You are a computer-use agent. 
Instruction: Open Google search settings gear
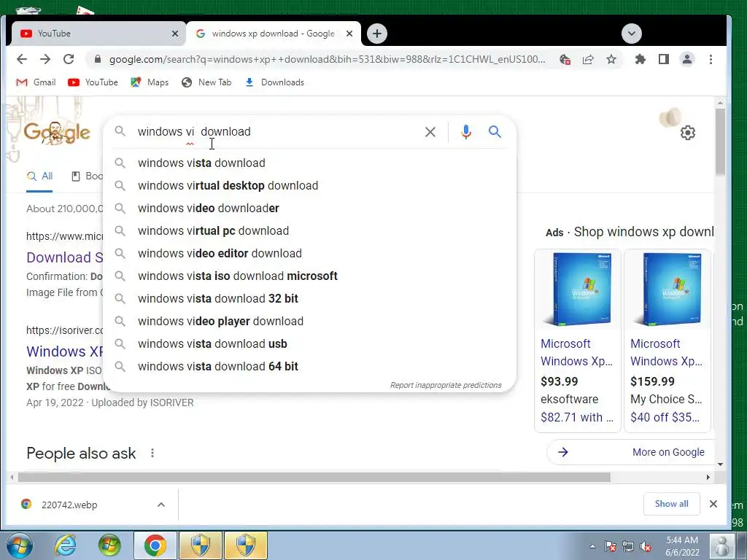(687, 133)
